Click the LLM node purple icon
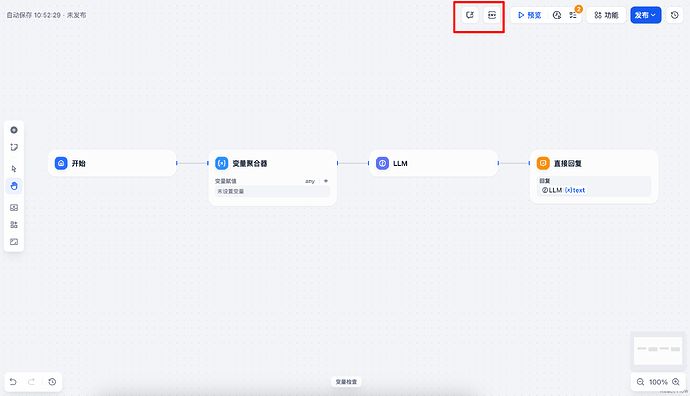Screen dimensions: 690x396 382,163
